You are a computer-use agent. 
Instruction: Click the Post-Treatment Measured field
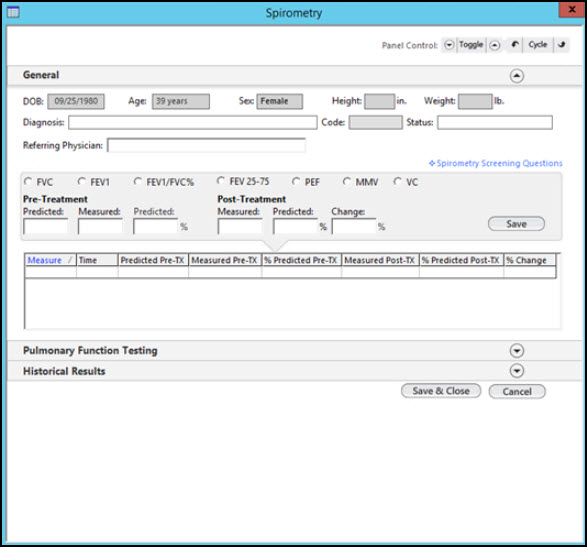tap(240, 227)
